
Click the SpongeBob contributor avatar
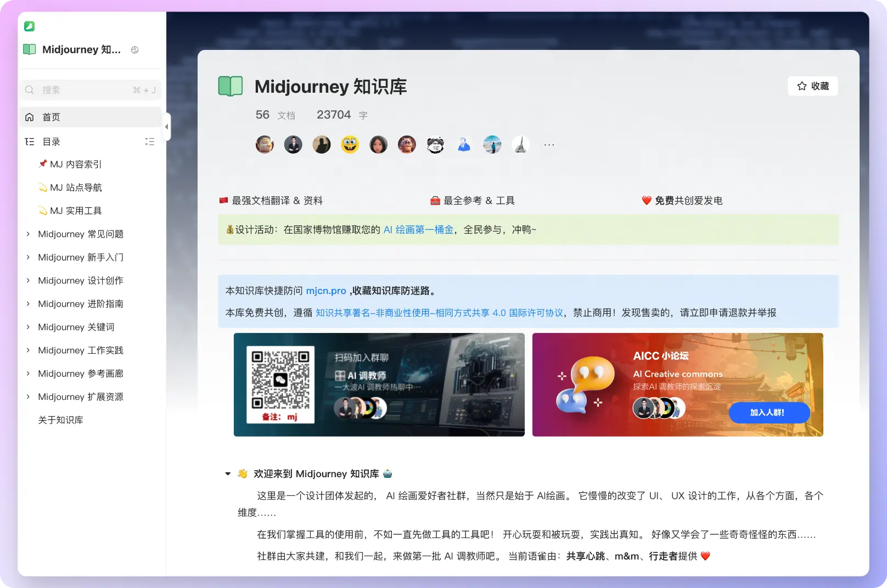pos(350,144)
